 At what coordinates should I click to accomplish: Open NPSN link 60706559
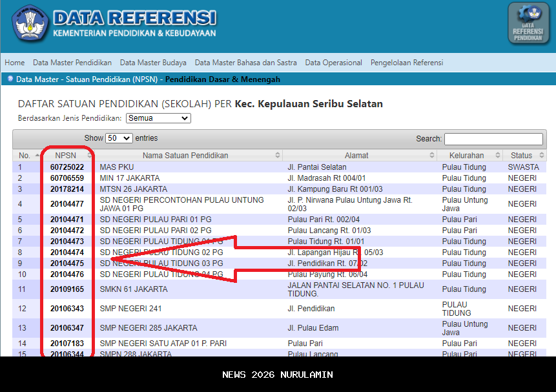pos(67,178)
